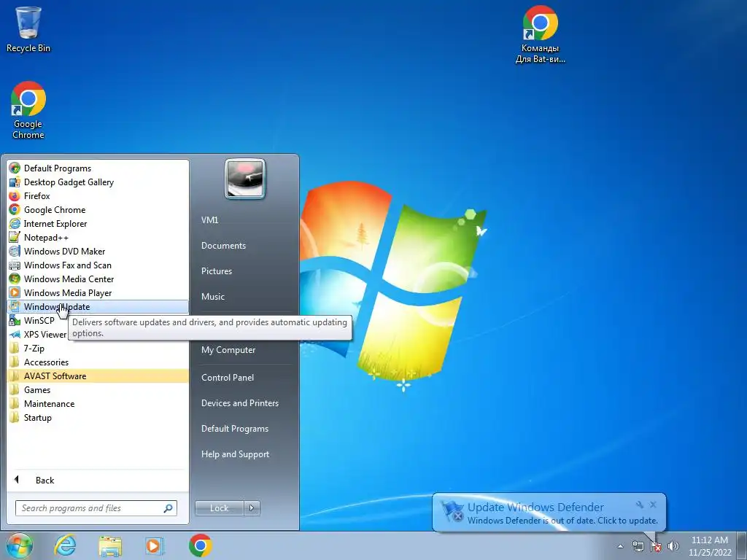747x560 pixels.
Task: Select the Recycle Bin desktop icon
Action: point(28,29)
